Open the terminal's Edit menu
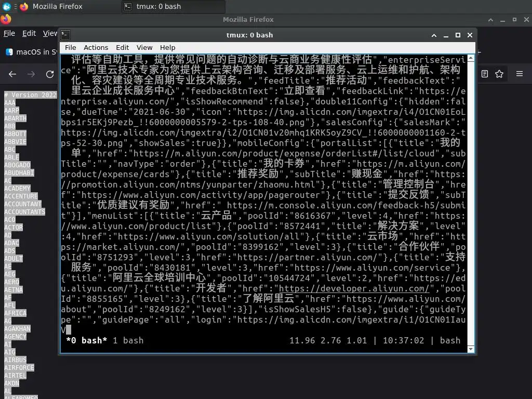 [x=122, y=47]
